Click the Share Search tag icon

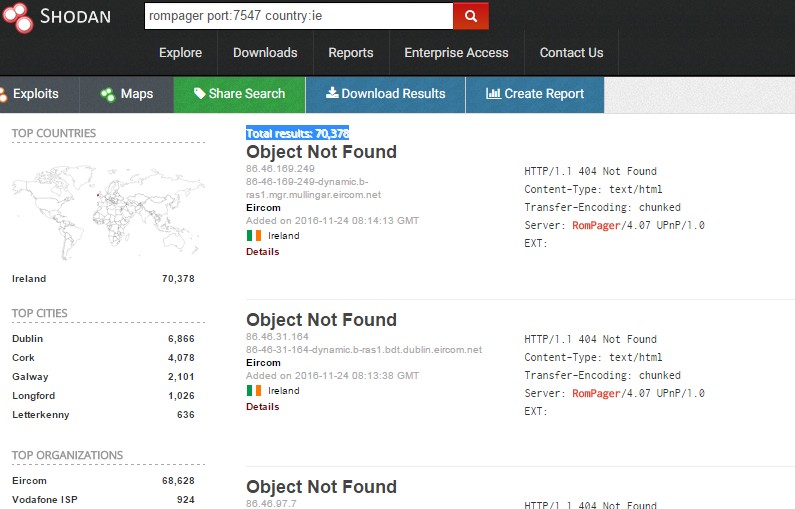200,93
